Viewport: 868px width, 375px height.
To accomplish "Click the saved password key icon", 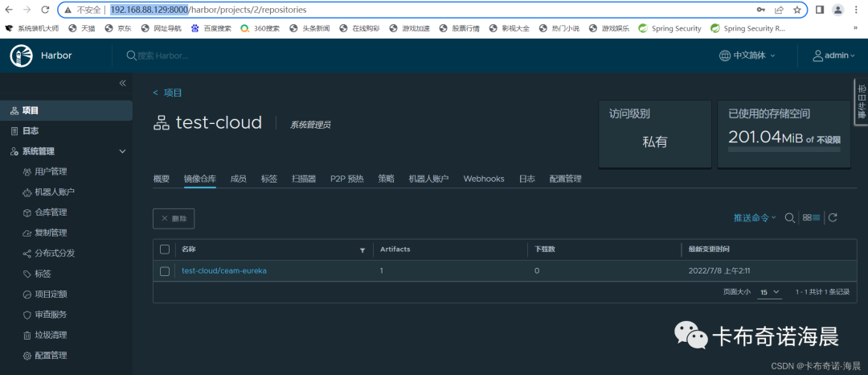I will click(761, 10).
